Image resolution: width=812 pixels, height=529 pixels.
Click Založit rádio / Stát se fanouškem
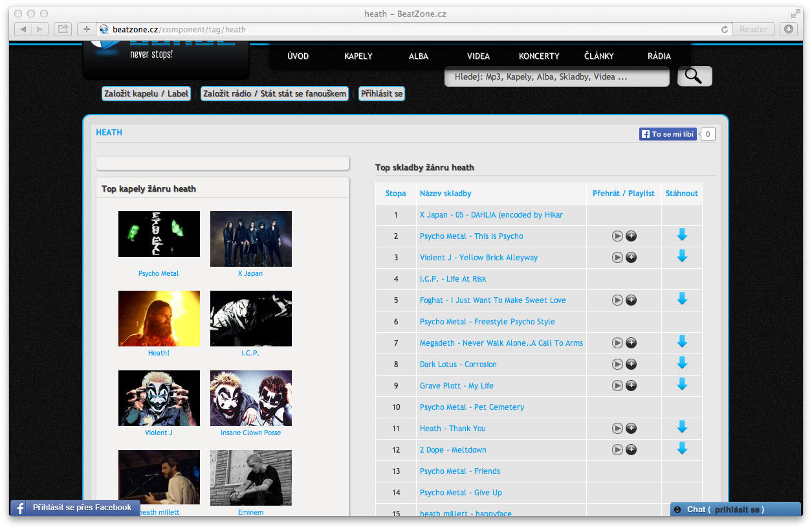274,94
